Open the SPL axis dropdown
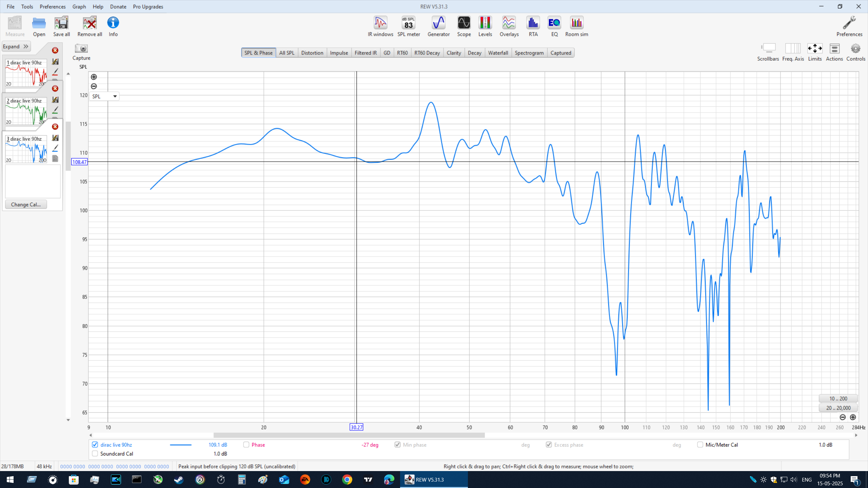868x488 pixels. (x=104, y=96)
